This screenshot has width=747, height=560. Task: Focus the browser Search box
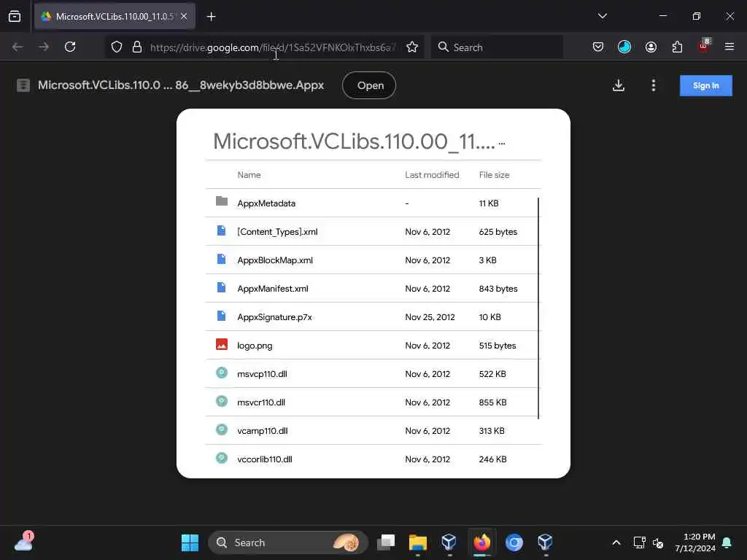497,47
